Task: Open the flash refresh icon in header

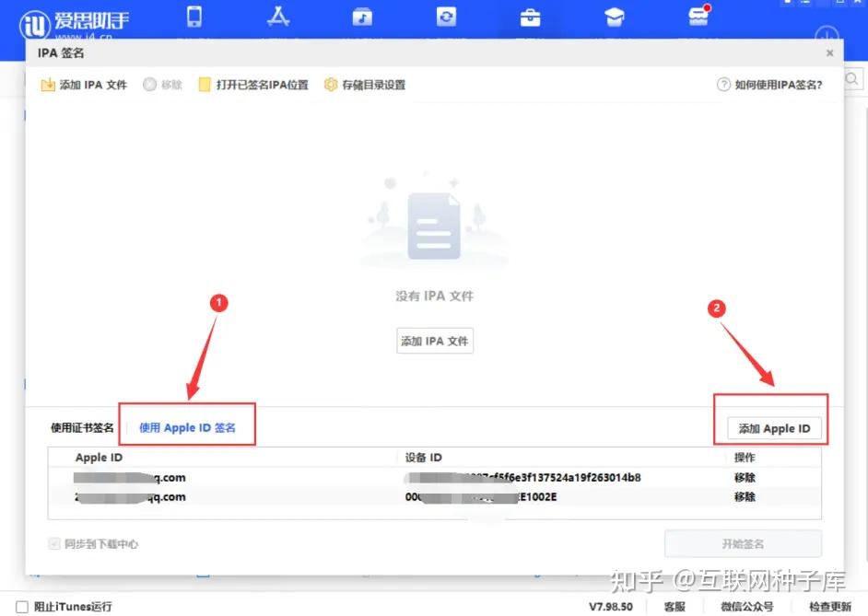Action: (x=446, y=17)
